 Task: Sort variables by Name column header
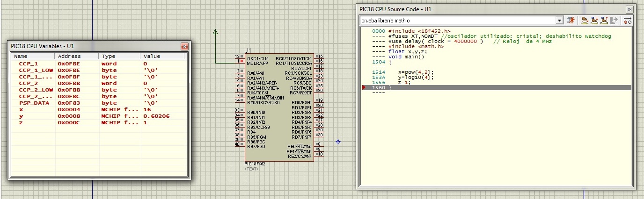(x=33, y=56)
